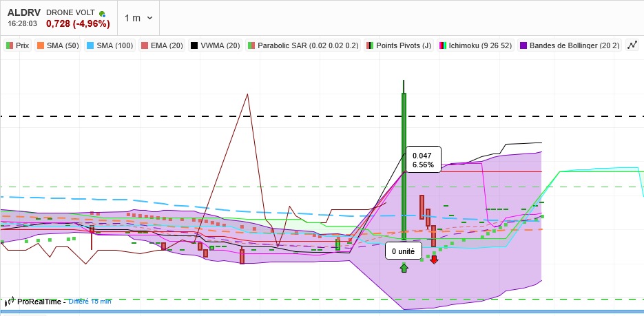Click the EMA (20) red color swatch
Viewport: 644px width, 316px height.
click(x=145, y=45)
